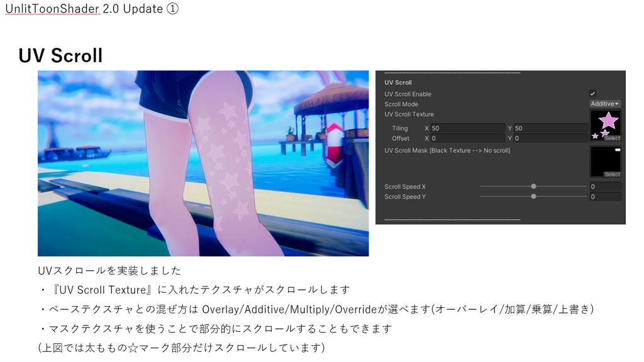Click the Scroll Speed Y slider handle
The width and height of the screenshot is (644, 362).
click(534, 196)
